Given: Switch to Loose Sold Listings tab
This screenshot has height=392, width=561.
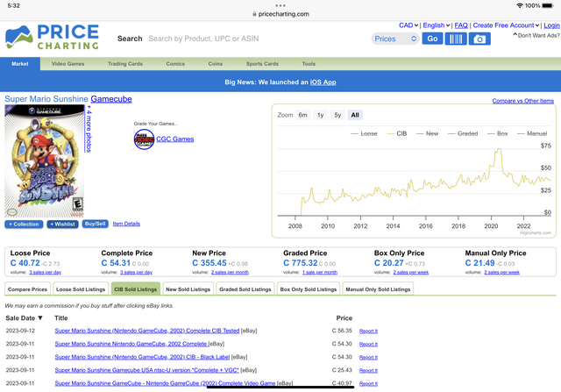Looking at the screenshot, I should (x=81, y=289).
